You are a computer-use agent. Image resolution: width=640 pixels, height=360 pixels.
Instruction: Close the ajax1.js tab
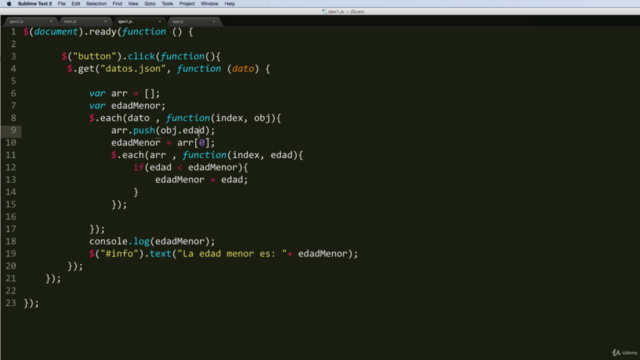tap(160, 21)
